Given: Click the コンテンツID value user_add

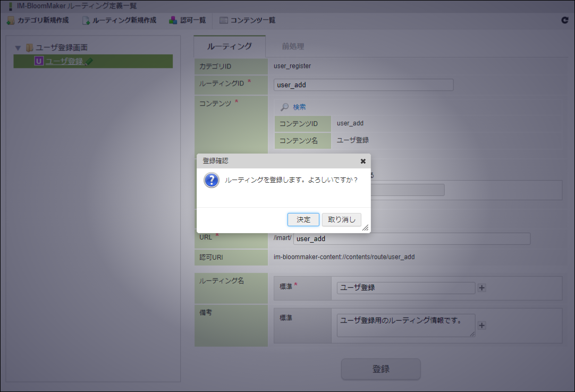Looking at the screenshot, I should 350,123.
